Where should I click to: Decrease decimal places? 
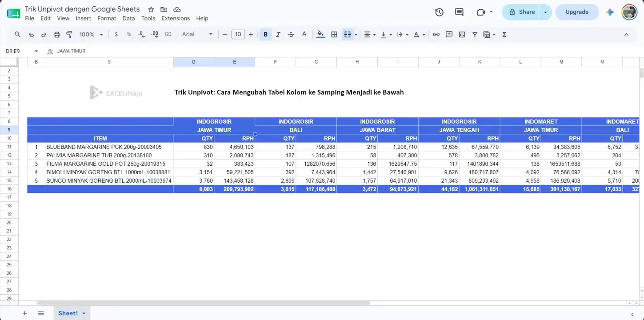[x=142, y=34]
